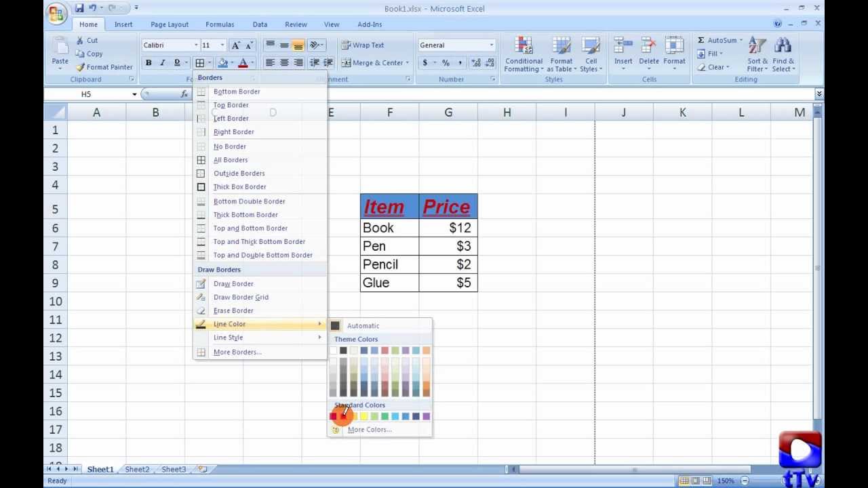The width and height of the screenshot is (868, 488).
Task: Select cell containing Pencil
Action: tap(389, 264)
